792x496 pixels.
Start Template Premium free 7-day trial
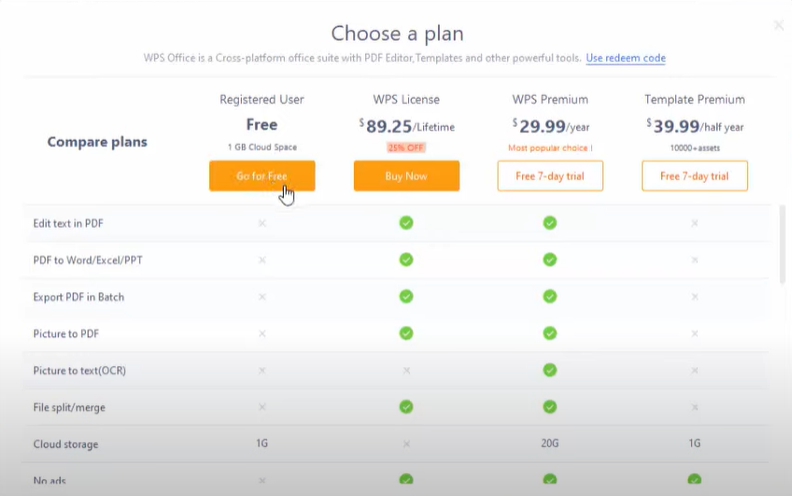694,176
